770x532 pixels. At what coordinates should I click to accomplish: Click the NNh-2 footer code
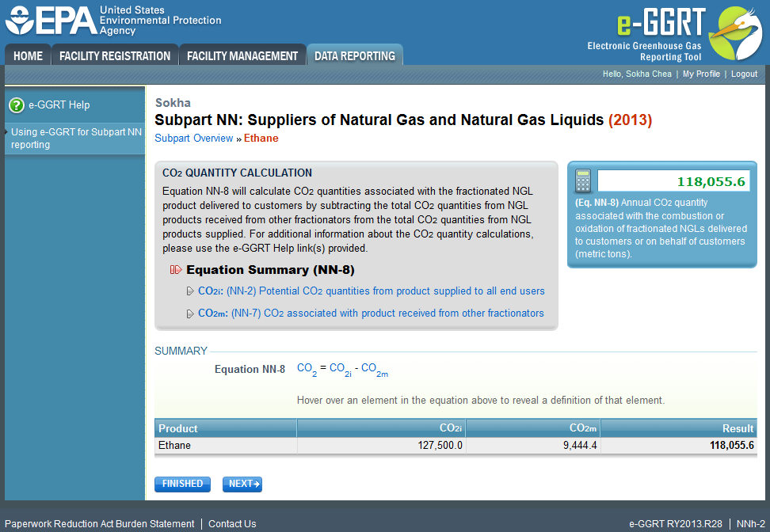pyautogui.click(x=750, y=523)
